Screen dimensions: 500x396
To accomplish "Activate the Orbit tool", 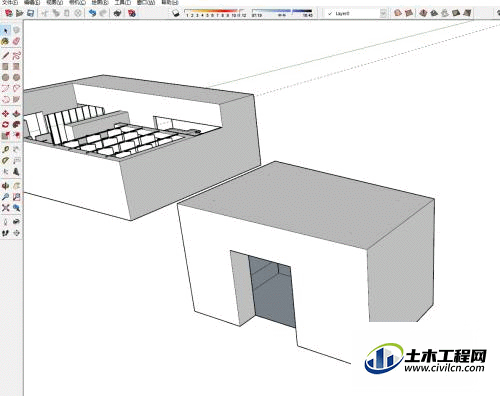I will click(5, 186).
